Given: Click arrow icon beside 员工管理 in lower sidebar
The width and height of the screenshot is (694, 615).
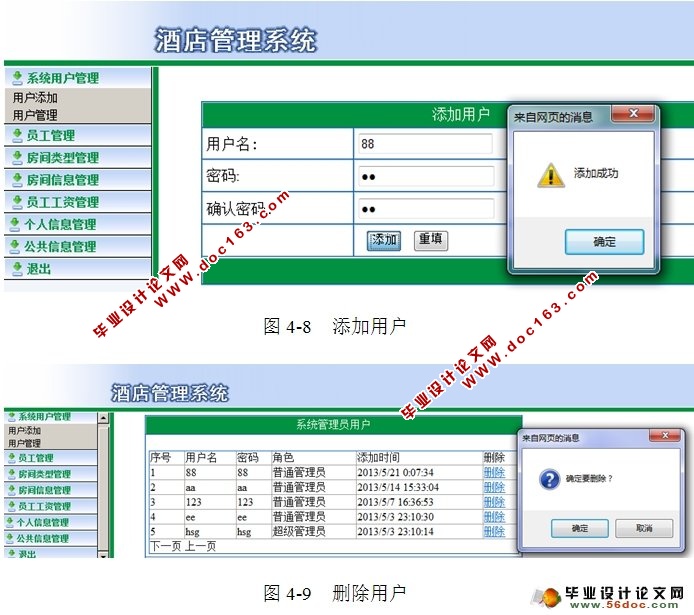Looking at the screenshot, I should point(12,458).
